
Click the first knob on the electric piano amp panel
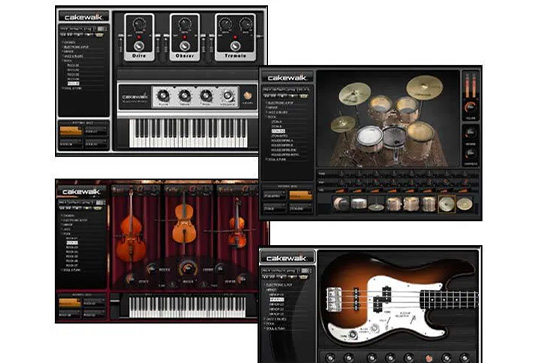point(163,96)
